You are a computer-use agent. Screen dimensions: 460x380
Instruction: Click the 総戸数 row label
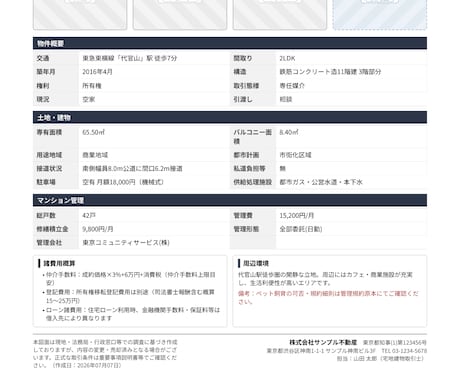pos(46,216)
